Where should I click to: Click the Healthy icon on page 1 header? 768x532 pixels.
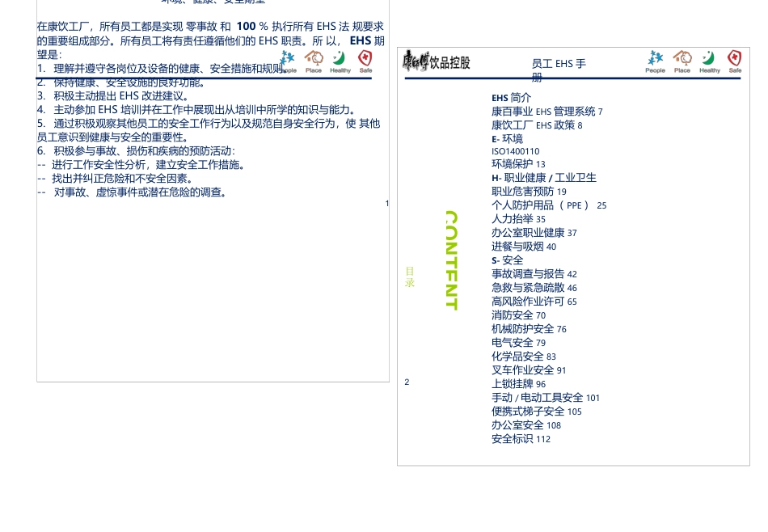(x=340, y=61)
